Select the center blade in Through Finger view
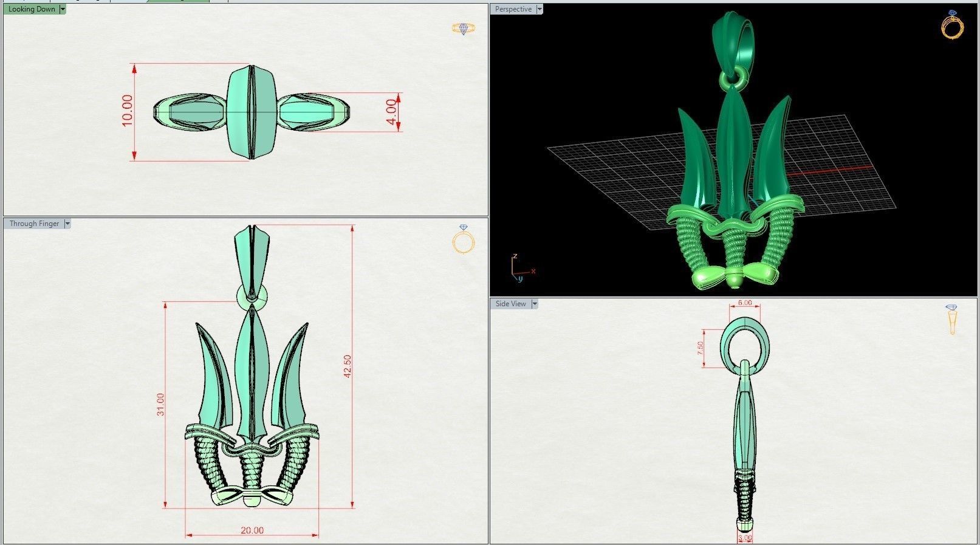 pyautogui.click(x=252, y=374)
